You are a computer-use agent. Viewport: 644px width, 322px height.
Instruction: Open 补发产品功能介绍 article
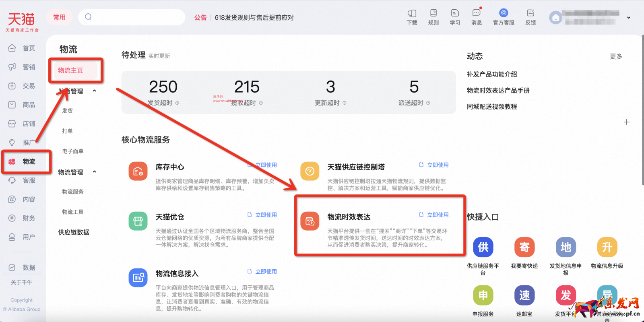coord(492,74)
